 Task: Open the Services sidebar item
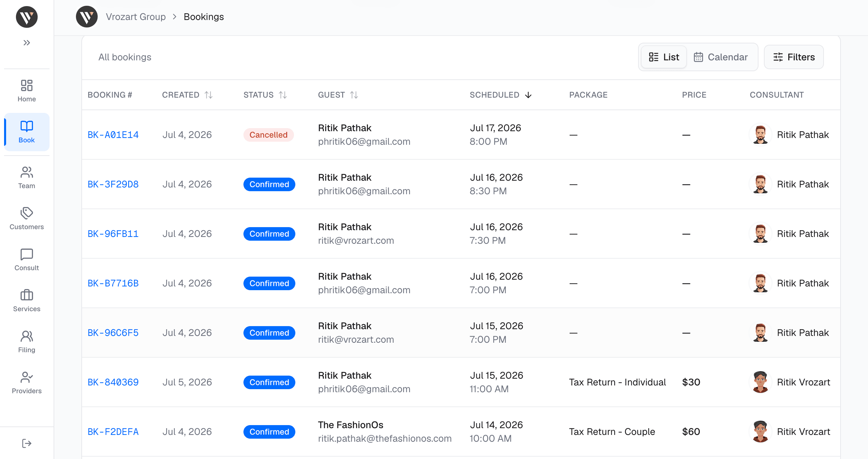coord(27,301)
